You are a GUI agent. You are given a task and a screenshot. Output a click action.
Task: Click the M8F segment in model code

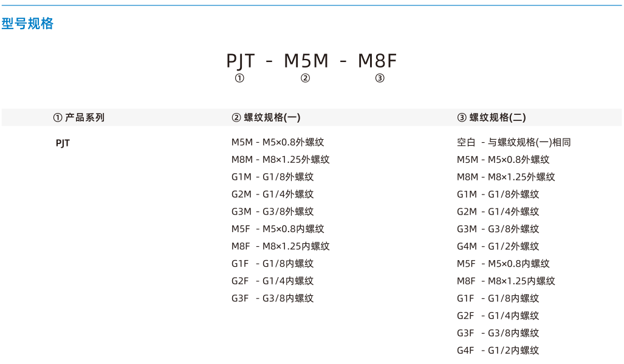pyautogui.click(x=377, y=61)
